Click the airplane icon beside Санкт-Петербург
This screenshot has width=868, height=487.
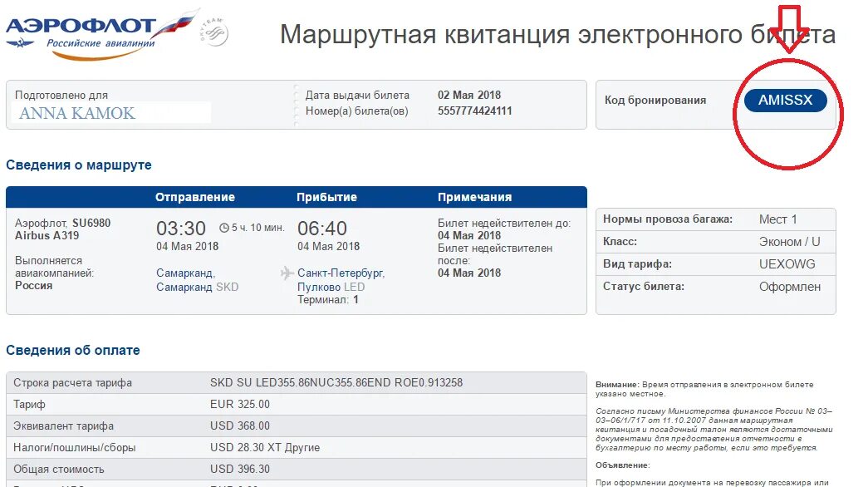coord(287,273)
